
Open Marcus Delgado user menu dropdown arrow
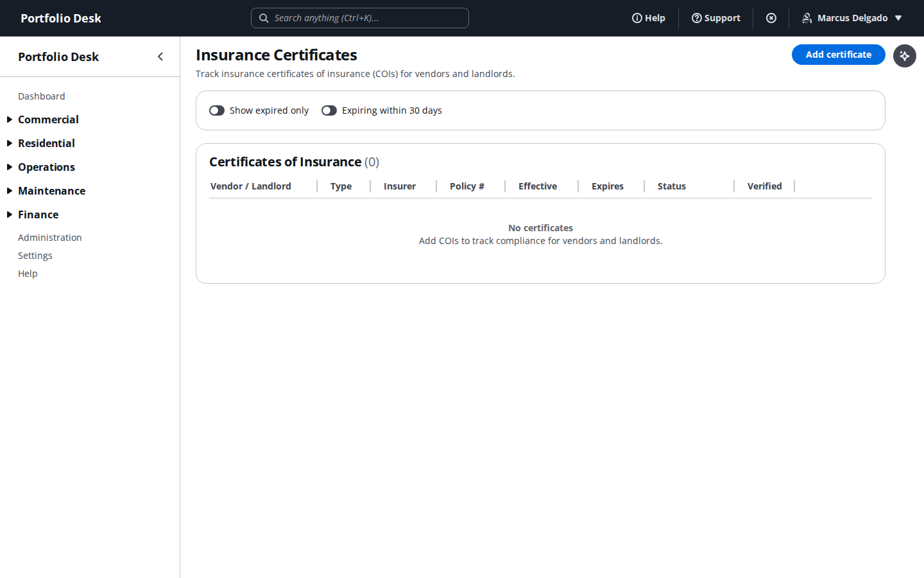[x=898, y=18]
